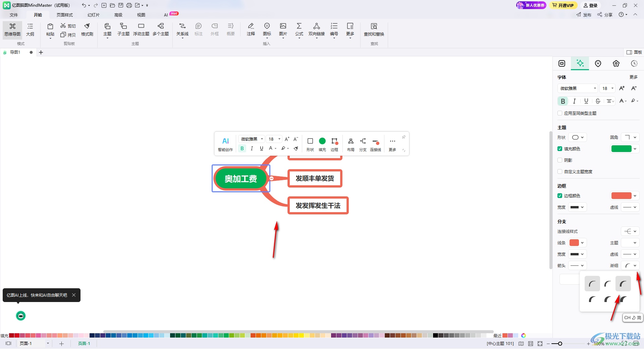
Task: Open the 文件 menu
Action: pos(14,15)
